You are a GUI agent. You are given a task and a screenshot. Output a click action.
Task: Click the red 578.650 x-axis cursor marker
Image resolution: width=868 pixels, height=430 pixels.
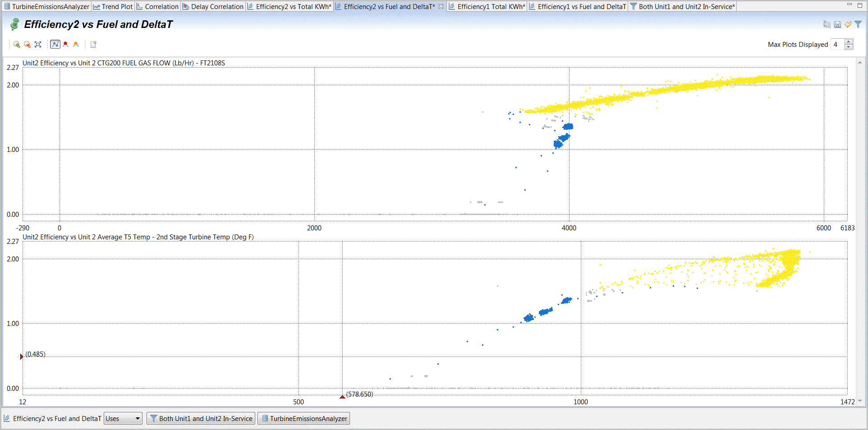point(342,396)
